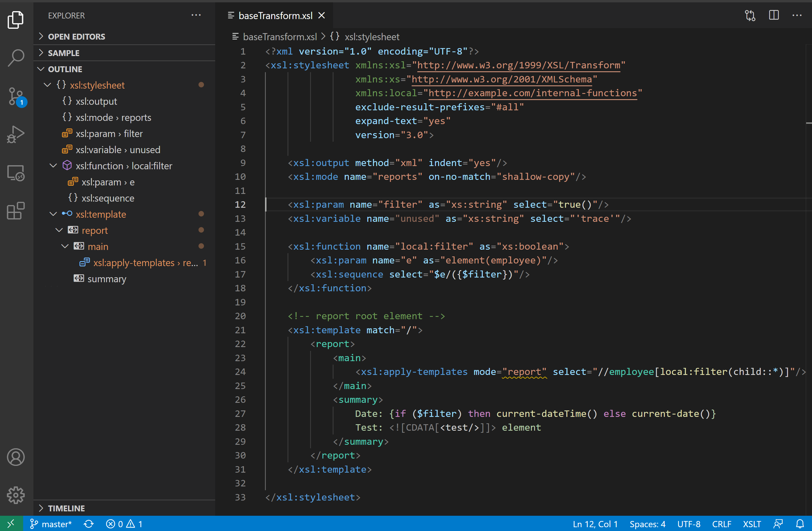Expand the Timeline section
Image resolution: width=812 pixels, height=531 pixels.
(x=124, y=508)
